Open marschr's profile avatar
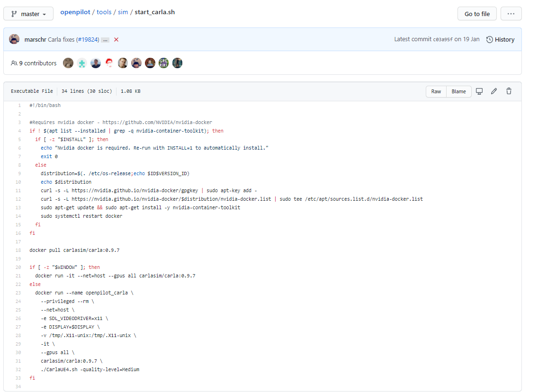The width and height of the screenshot is (547, 392). pos(14,39)
